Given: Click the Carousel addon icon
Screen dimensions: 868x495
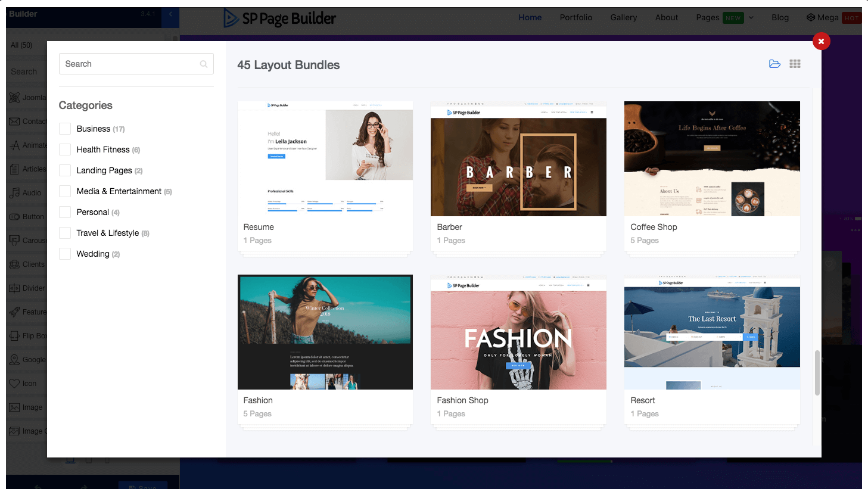Looking at the screenshot, I should point(14,240).
